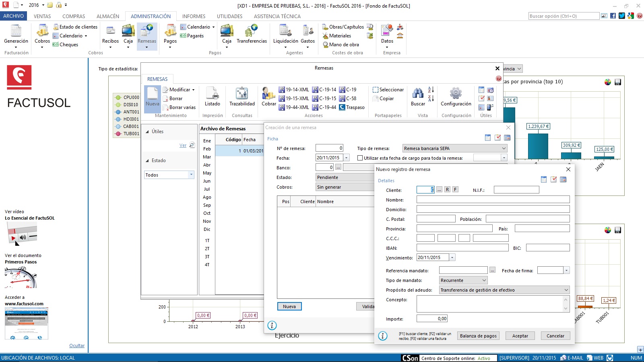Click the Nombre input field

[493, 200]
